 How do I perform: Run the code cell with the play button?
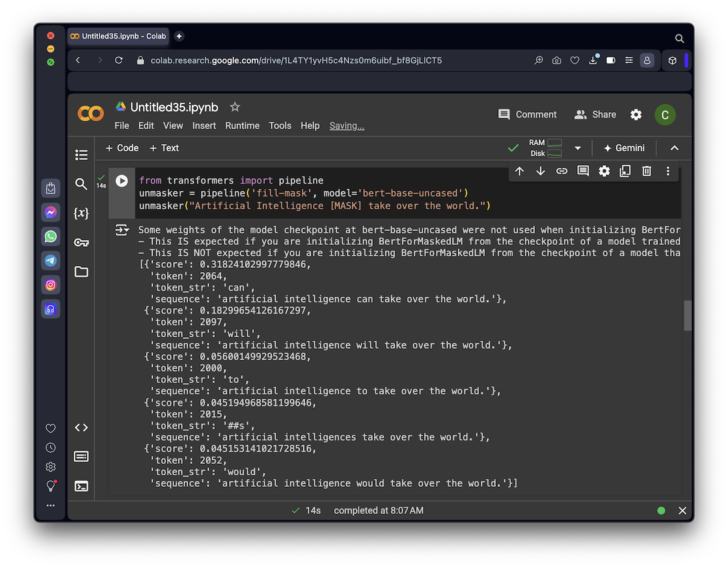coord(122,180)
